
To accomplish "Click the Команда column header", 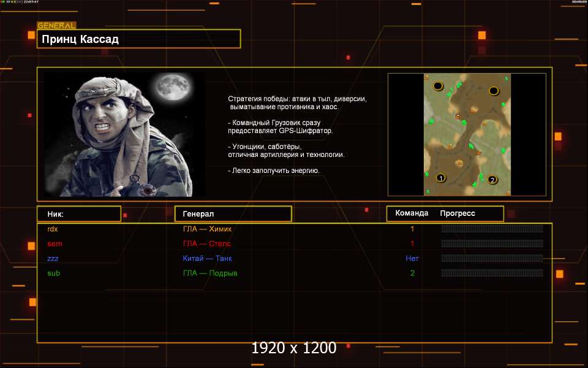I will tap(412, 213).
